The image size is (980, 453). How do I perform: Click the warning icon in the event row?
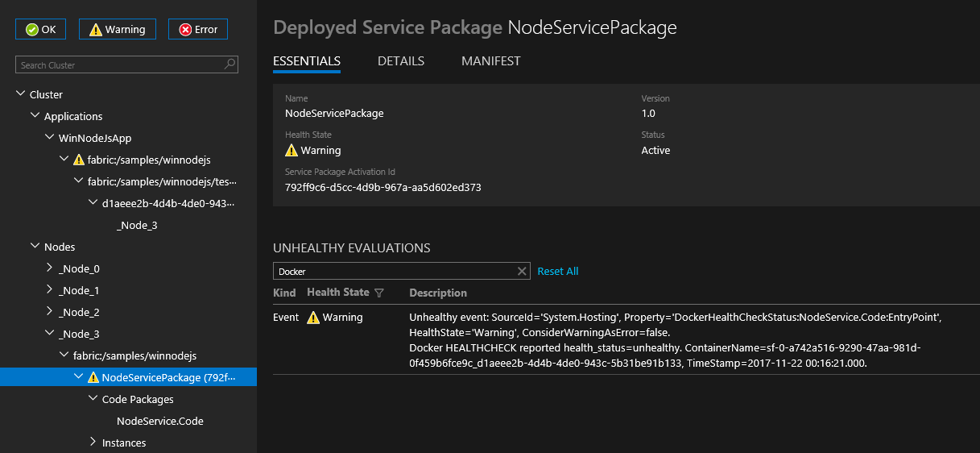coord(313,318)
